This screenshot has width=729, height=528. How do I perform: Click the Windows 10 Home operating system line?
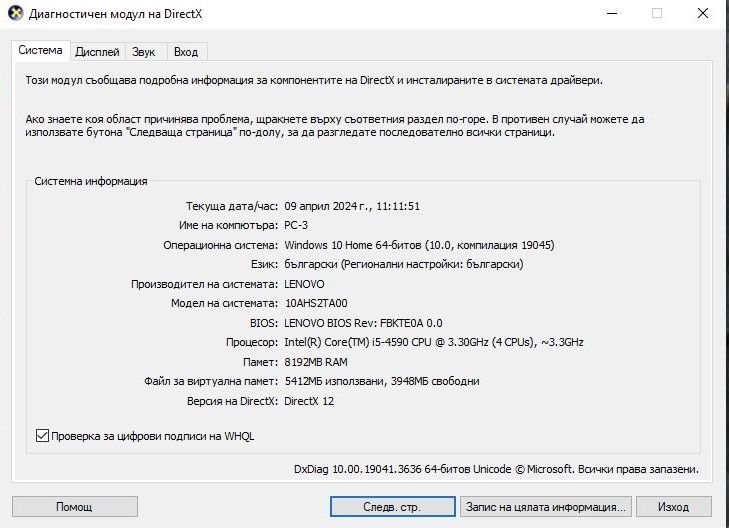[419, 245]
